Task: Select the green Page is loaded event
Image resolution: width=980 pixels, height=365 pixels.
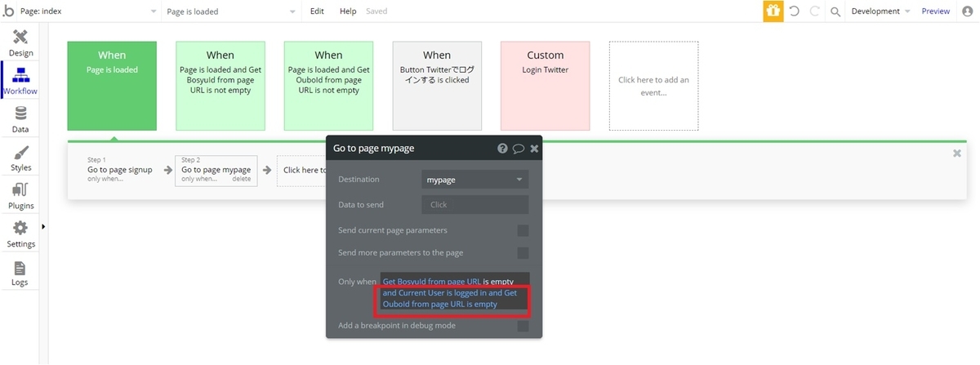Action: point(112,86)
